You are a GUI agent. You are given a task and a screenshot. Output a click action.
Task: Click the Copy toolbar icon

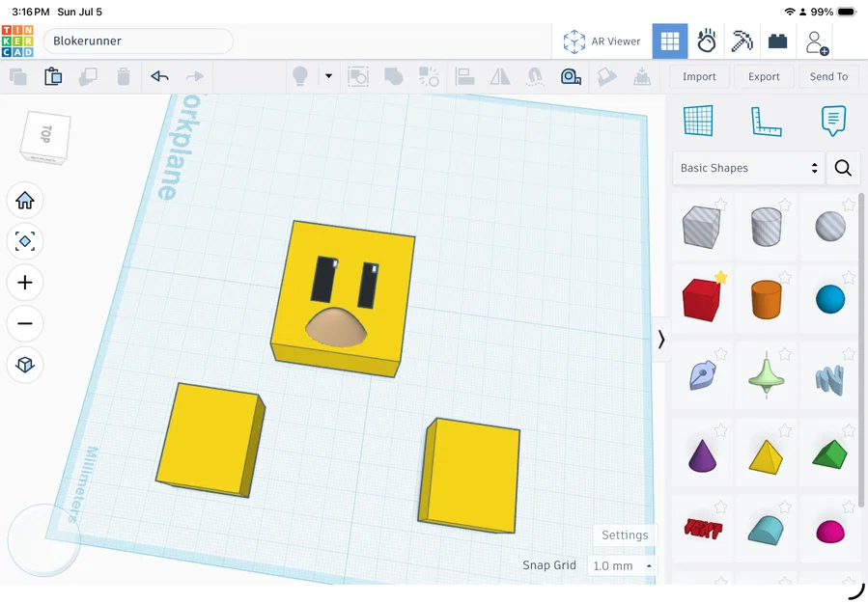18,76
